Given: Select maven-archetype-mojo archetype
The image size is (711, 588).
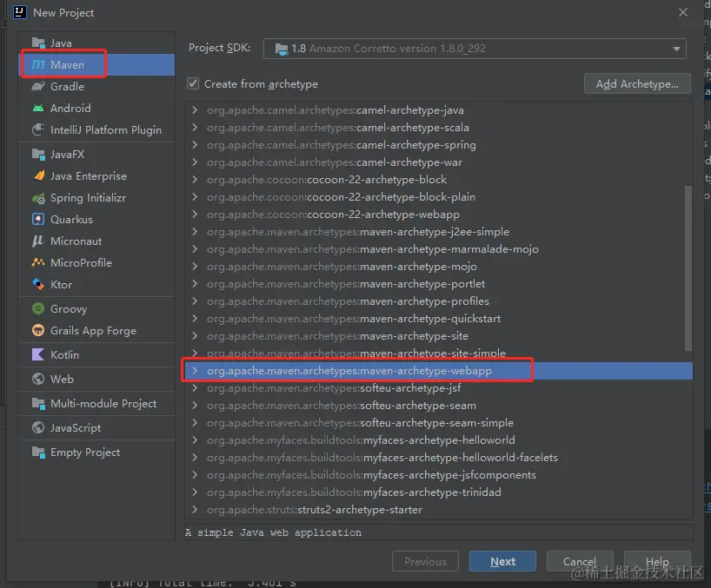Looking at the screenshot, I should pyautogui.click(x=438, y=267).
